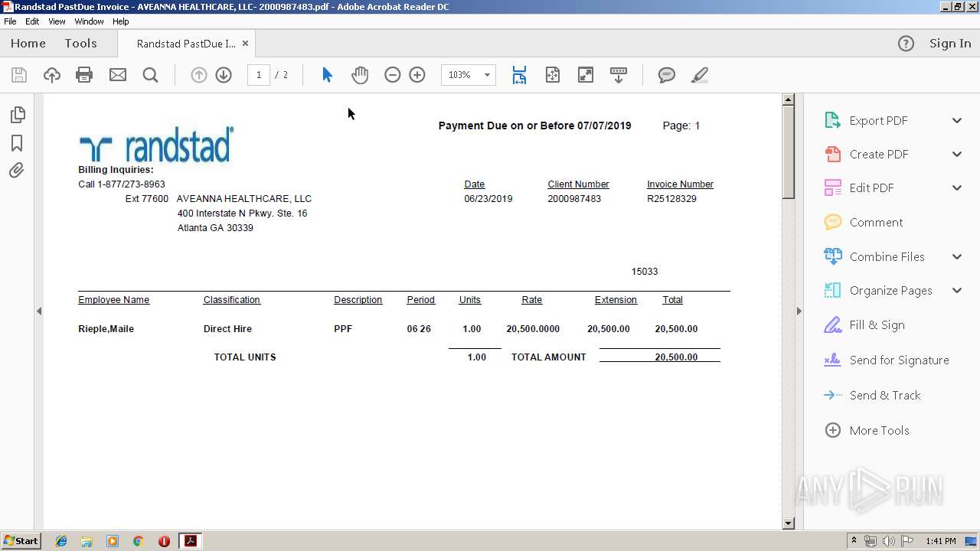This screenshot has width=980, height=551.
Task: Switch to the Tools tab
Action: point(80,44)
